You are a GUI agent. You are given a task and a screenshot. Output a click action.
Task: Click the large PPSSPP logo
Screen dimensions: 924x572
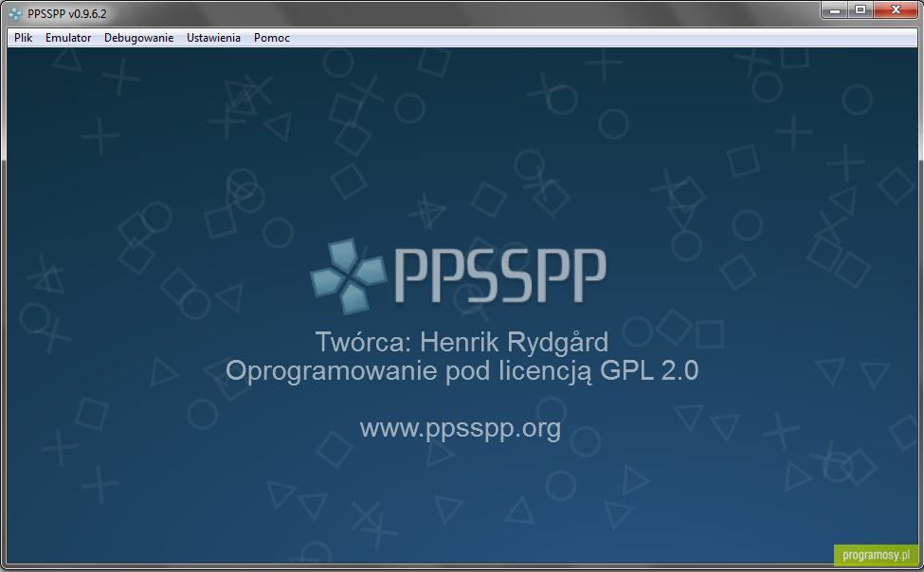pyautogui.click(x=459, y=276)
